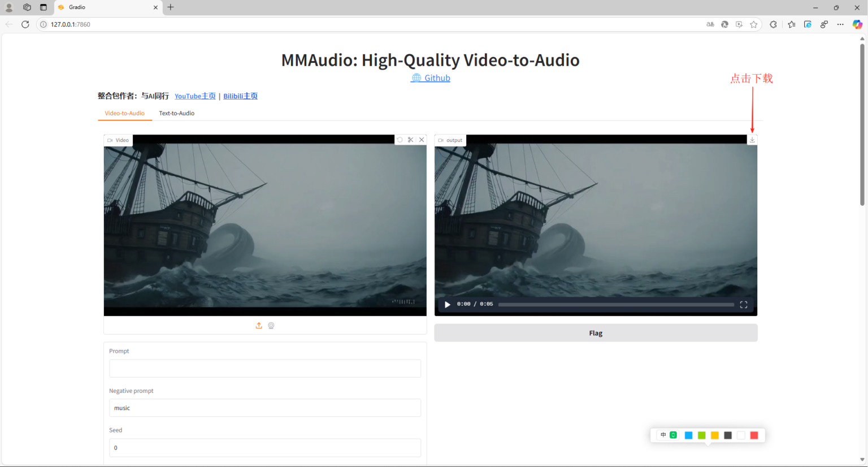868x467 pixels.
Task: Click into the Prompt text field
Action: [265, 369]
